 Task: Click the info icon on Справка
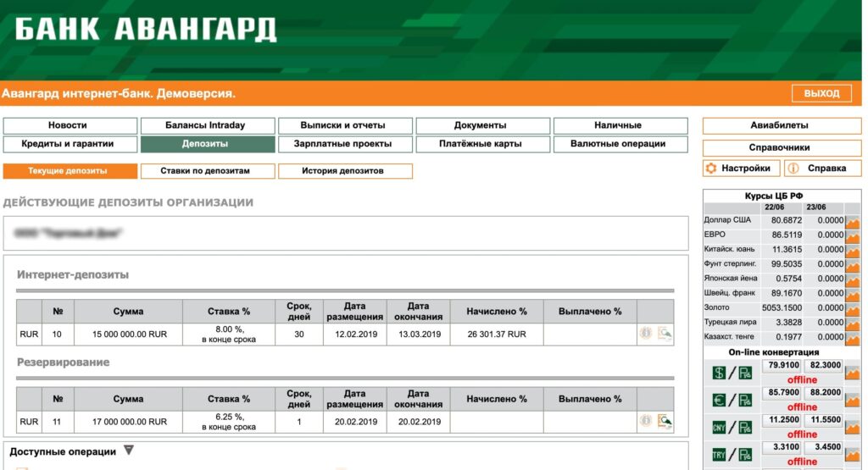coord(793,168)
